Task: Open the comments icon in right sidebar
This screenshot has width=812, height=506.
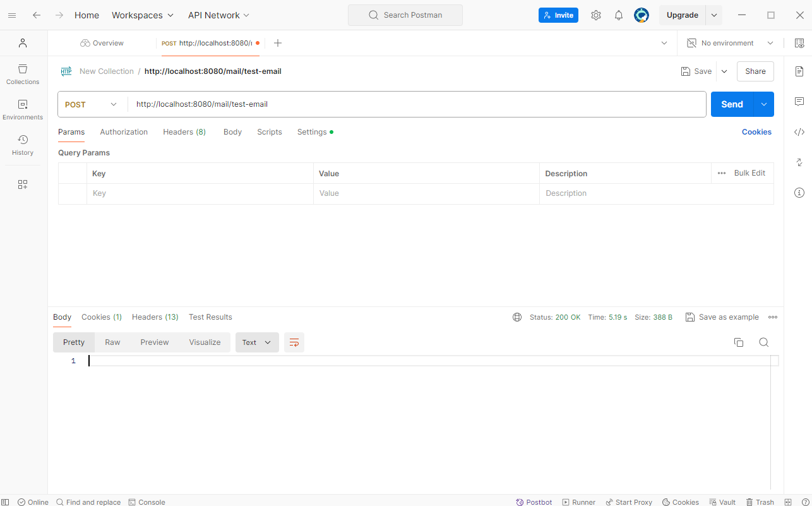Action: (x=799, y=102)
